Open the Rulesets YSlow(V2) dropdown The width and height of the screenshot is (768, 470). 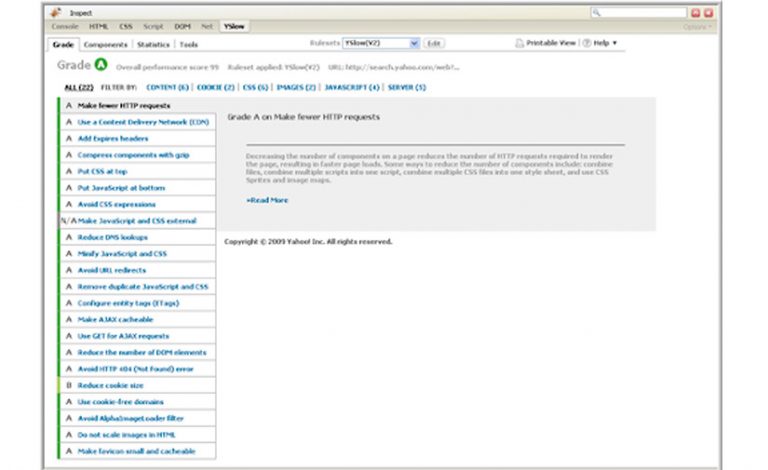point(381,44)
